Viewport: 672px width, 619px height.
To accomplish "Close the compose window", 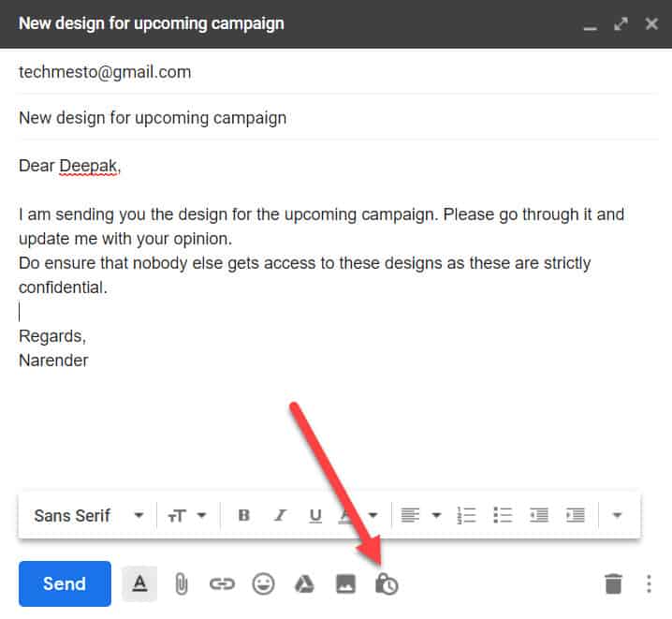I will click(651, 24).
